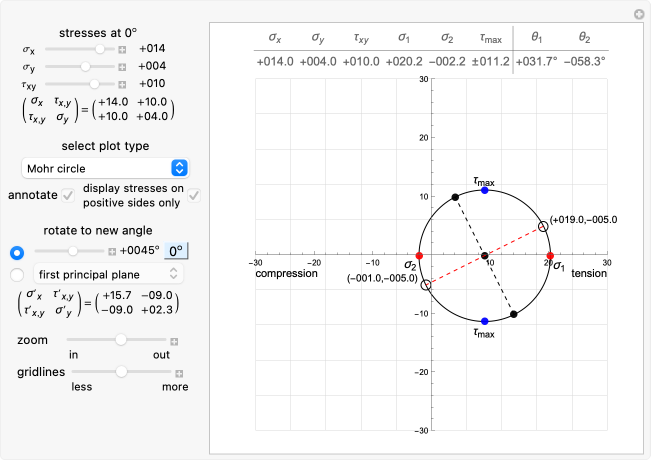The height and width of the screenshot is (461, 651).
Task: Click the red σ1 point on circle
Action: (550, 256)
